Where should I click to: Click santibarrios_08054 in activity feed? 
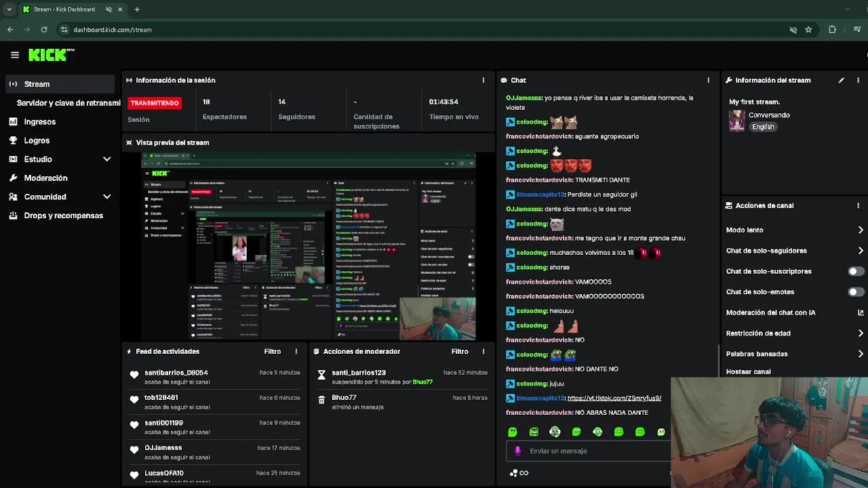176,373
